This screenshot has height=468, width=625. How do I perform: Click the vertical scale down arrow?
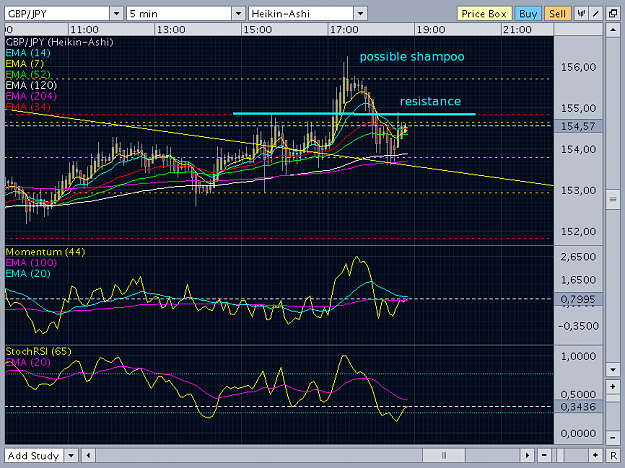[x=612, y=369]
